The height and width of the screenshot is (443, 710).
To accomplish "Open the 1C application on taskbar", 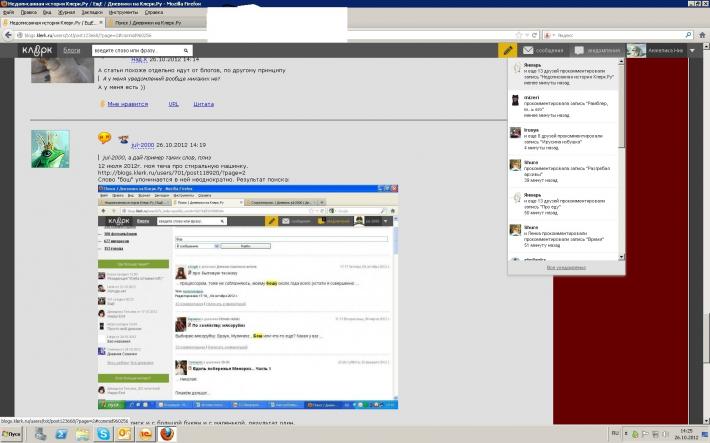I will (x=146, y=434).
